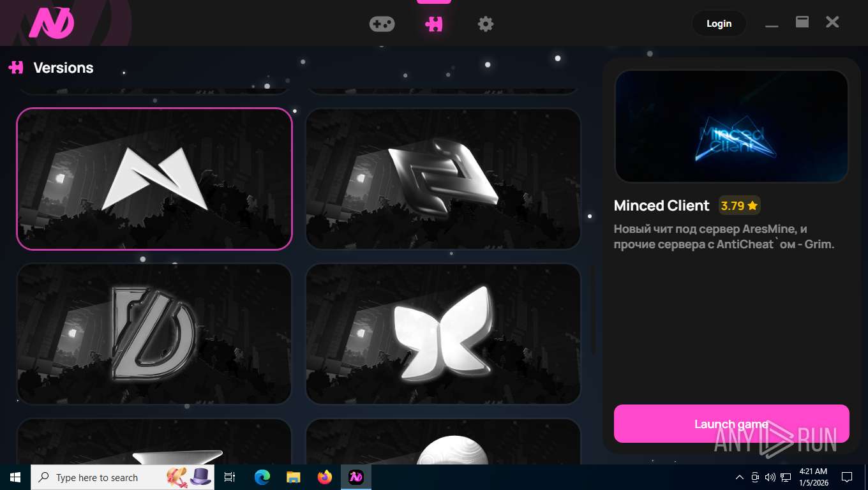Open the network status tray icon

pyautogui.click(x=786, y=477)
